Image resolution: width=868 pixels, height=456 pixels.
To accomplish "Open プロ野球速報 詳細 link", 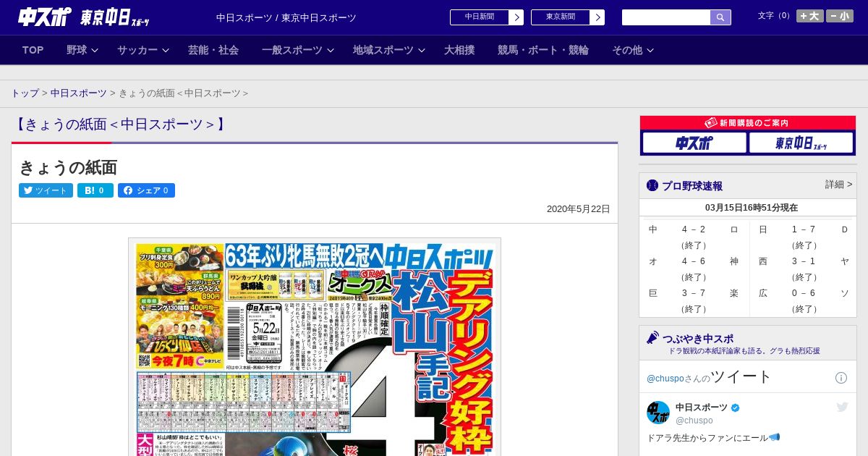I will tap(839, 185).
